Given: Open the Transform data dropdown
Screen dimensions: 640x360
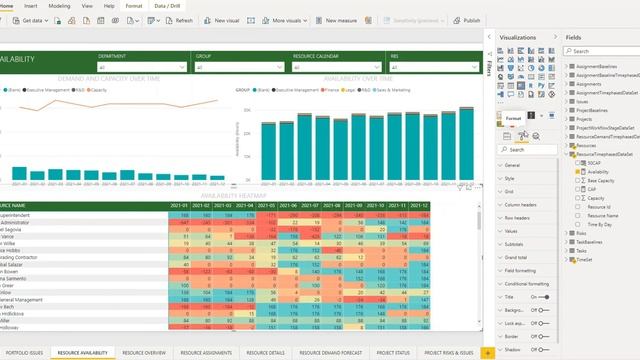Looking at the screenshot, I should coord(154,20).
